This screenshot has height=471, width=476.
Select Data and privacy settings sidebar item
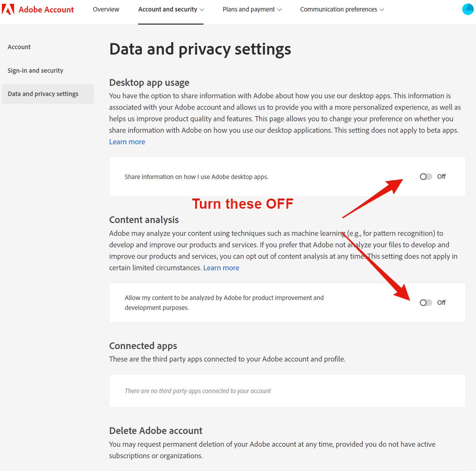point(48,94)
